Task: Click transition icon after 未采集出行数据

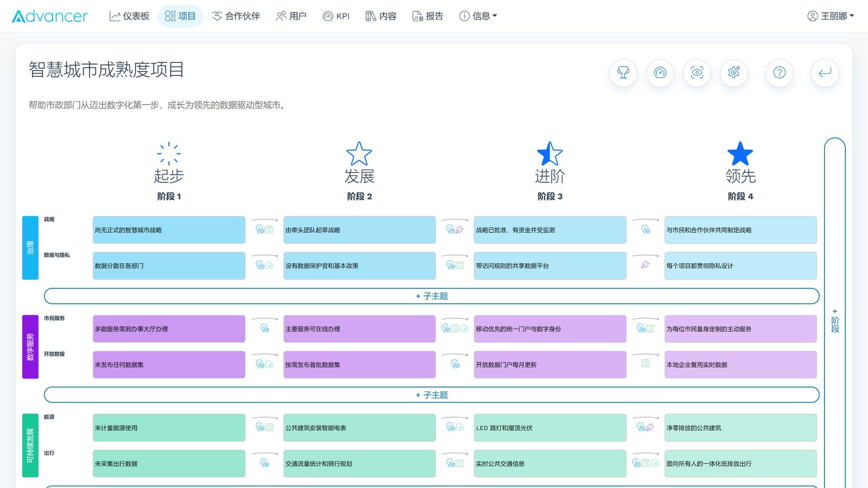Action: [264, 463]
